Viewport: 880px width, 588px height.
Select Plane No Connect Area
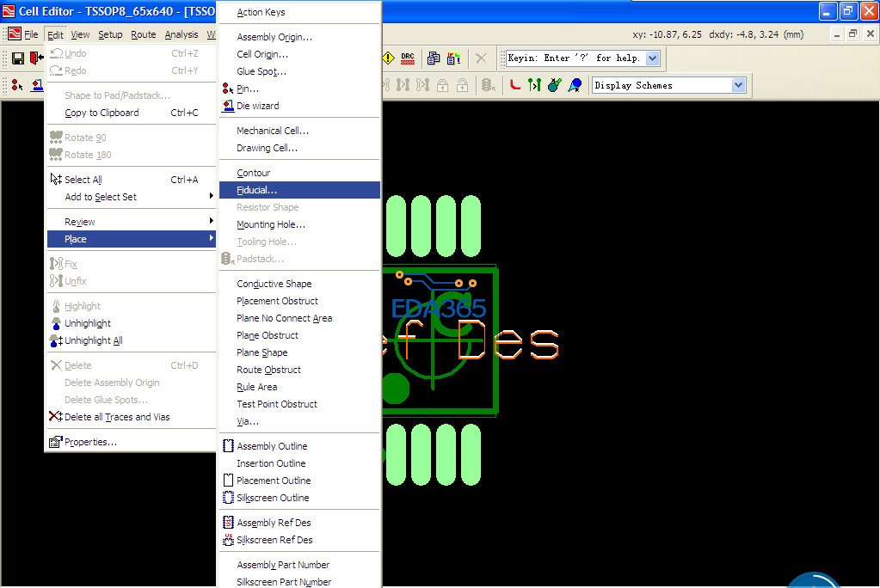coord(299,318)
